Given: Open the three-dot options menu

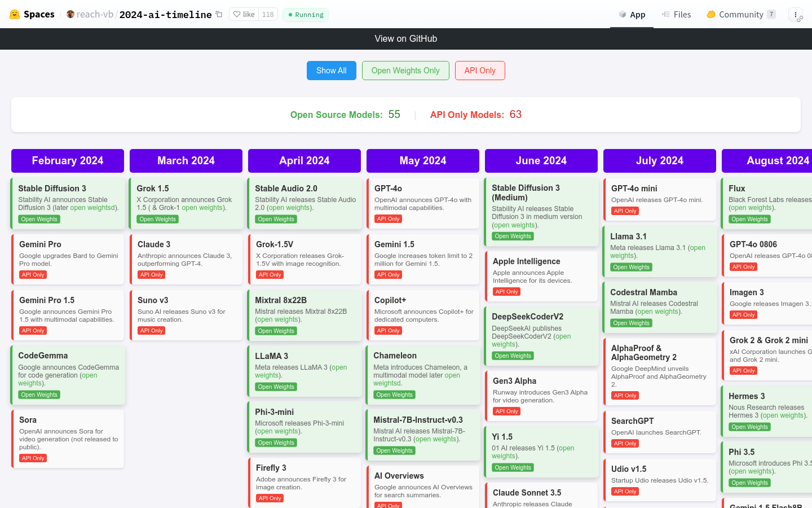Looking at the screenshot, I should (796, 15).
